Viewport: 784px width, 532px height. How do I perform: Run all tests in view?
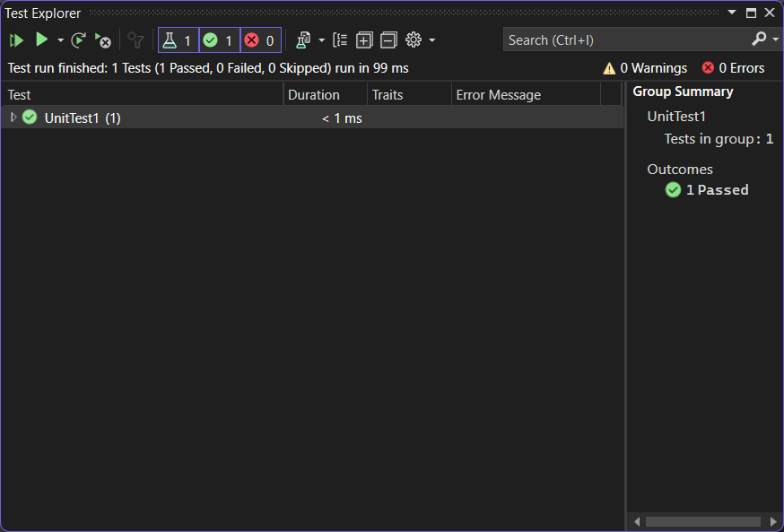(x=16, y=40)
